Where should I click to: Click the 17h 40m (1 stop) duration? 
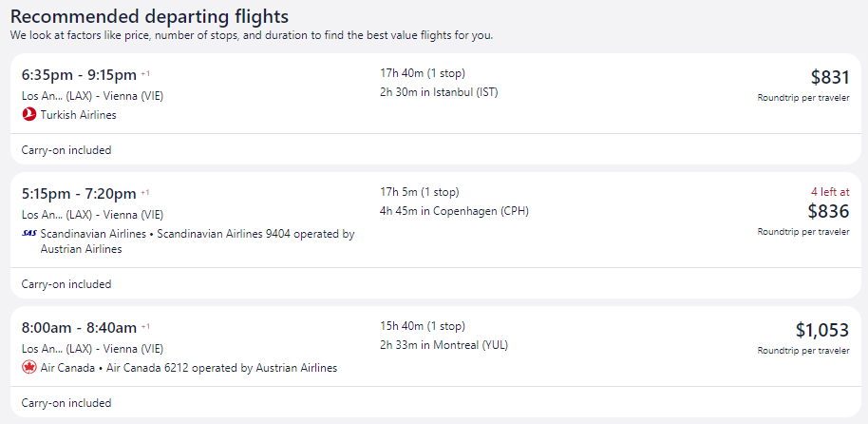[x=423, y=73]
